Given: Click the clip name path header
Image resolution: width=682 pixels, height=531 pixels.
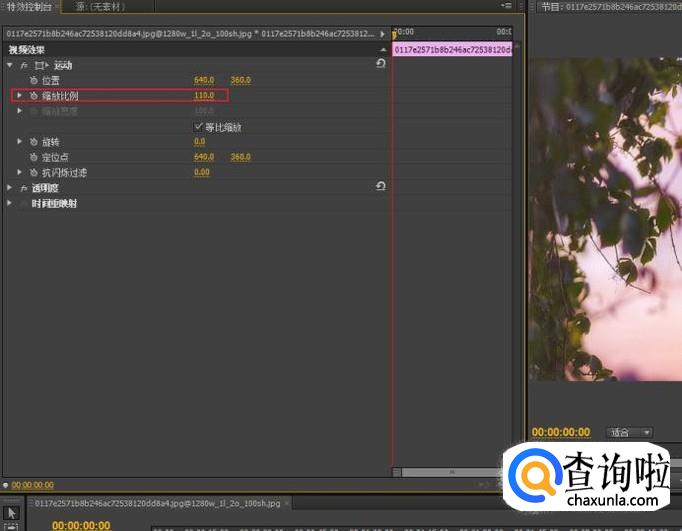Looking at the screenshot, I should (190, 33).
